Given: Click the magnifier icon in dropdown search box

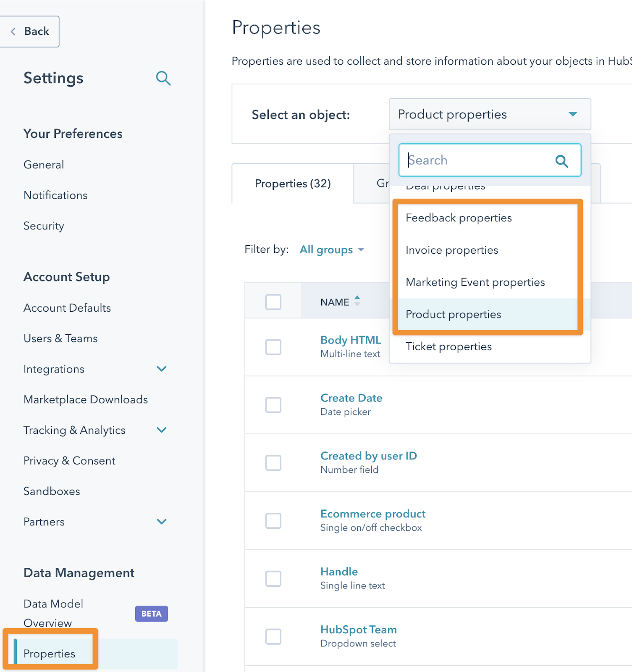Looking at the screenshot, I should (x=561, y=161).
